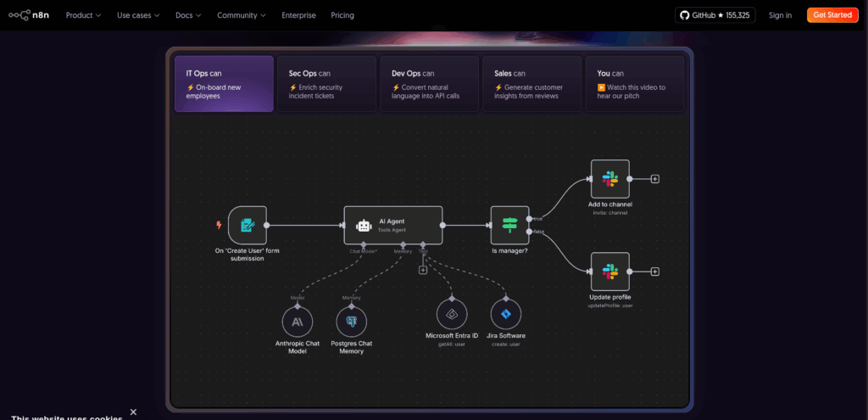Select the 'Is manager?' switch node
The width and height of the screenshot is (868, 420).
(509, 225)
